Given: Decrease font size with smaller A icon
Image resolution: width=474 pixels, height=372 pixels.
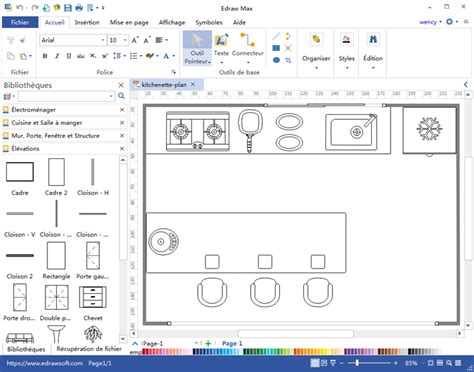Looking at the screenshot, I should pos(147,40).
